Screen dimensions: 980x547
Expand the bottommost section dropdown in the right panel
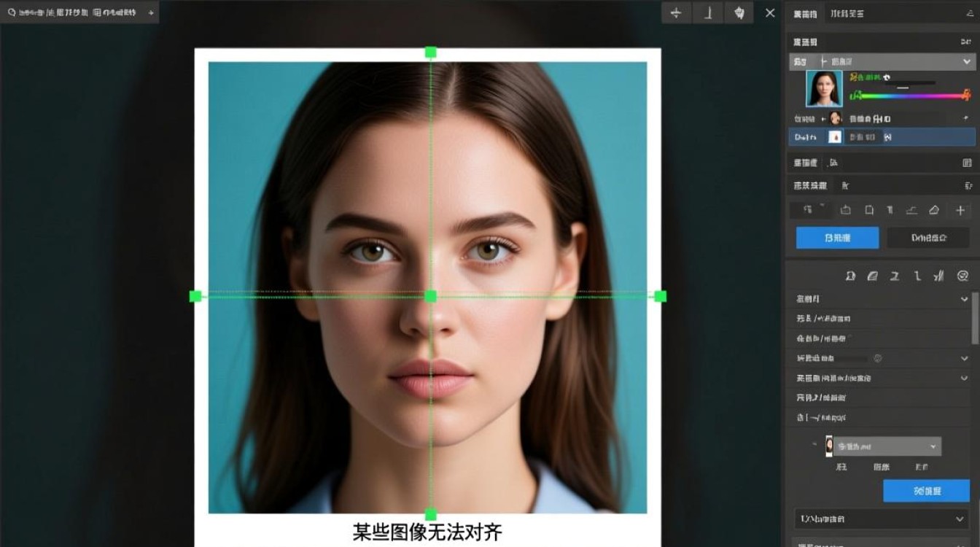[x=881, y=519]
